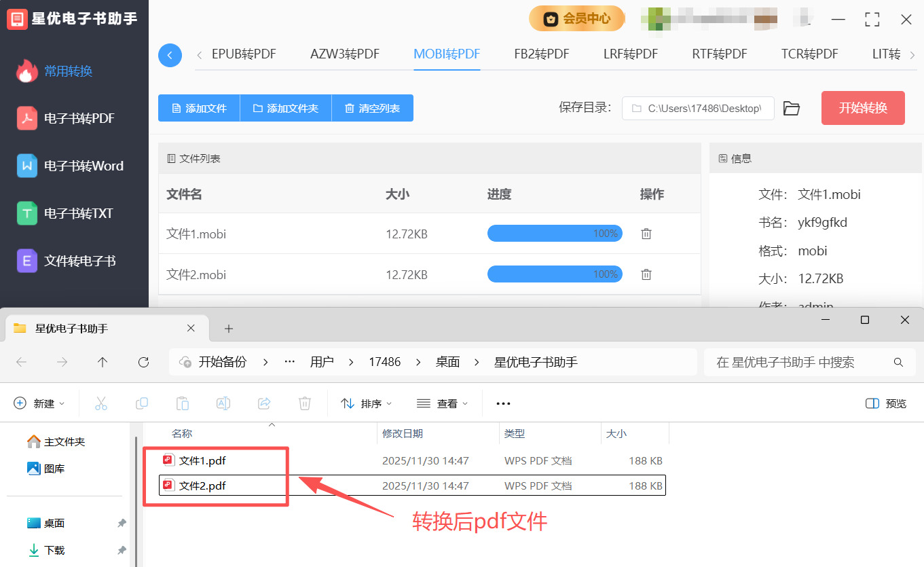This screenshot has width=924, height=567.
Task: Select the file 文件2.pdf
Action: point(202,486)
